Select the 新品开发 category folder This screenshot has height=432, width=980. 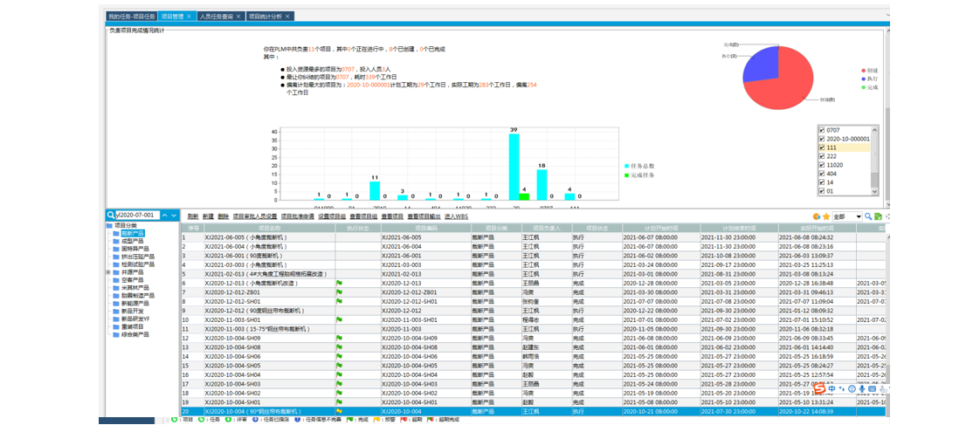coord(133,311)
